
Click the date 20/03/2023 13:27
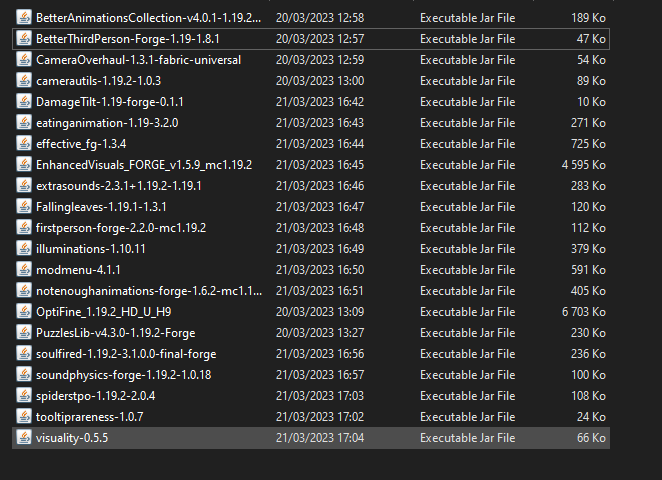coord(320,333)
